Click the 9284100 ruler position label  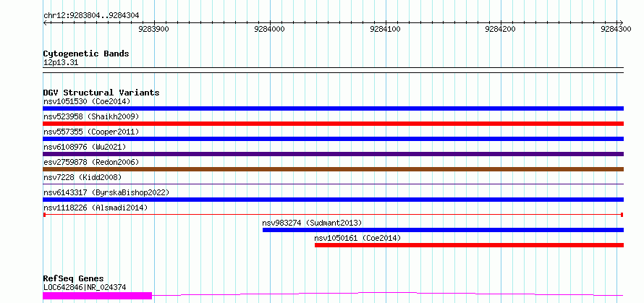(386, 29)
